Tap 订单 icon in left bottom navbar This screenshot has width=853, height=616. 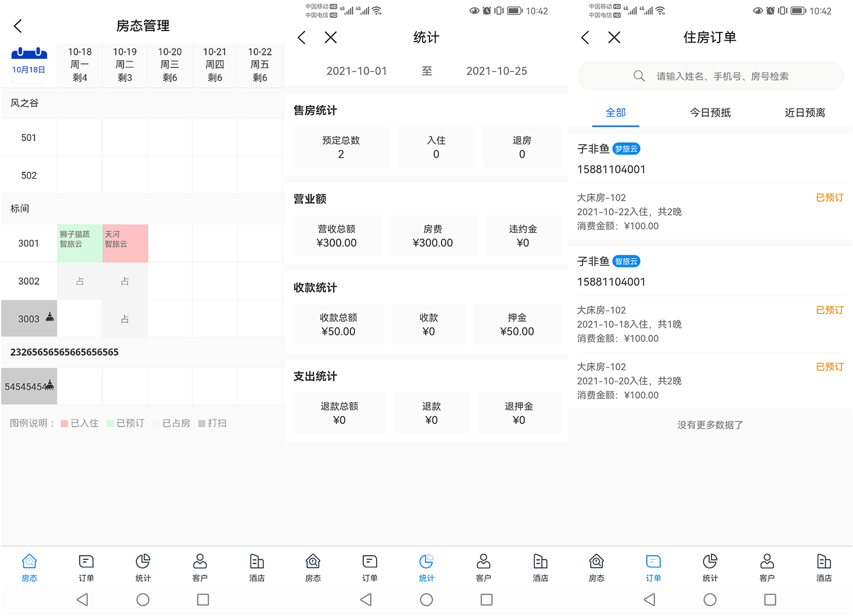pyautogui.click(x=86, y=568)
